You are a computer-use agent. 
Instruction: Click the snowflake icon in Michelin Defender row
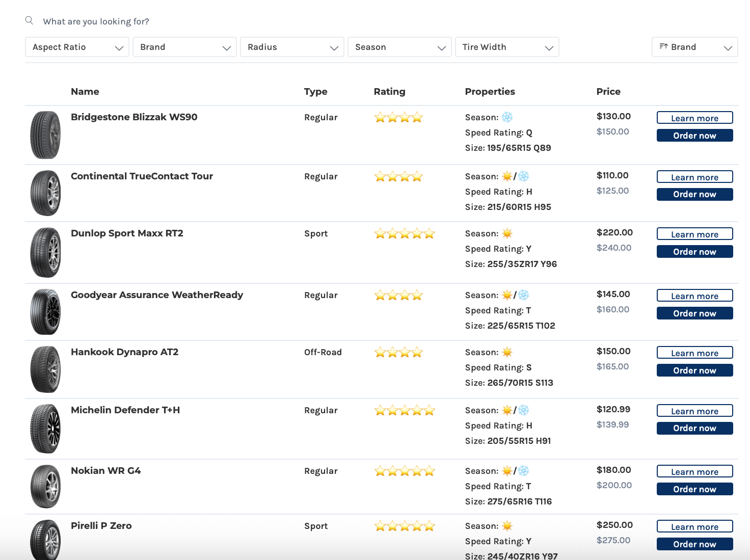click(x=524, y=410)
